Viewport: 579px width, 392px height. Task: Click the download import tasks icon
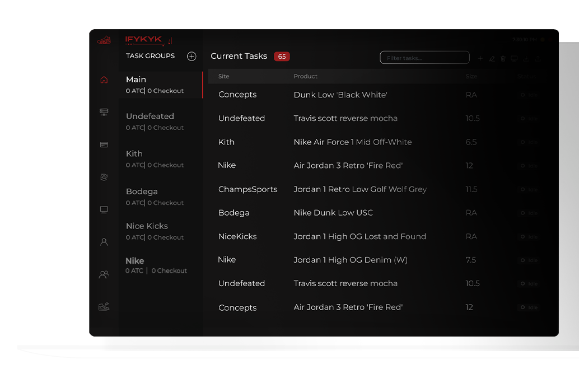point(526,58)
